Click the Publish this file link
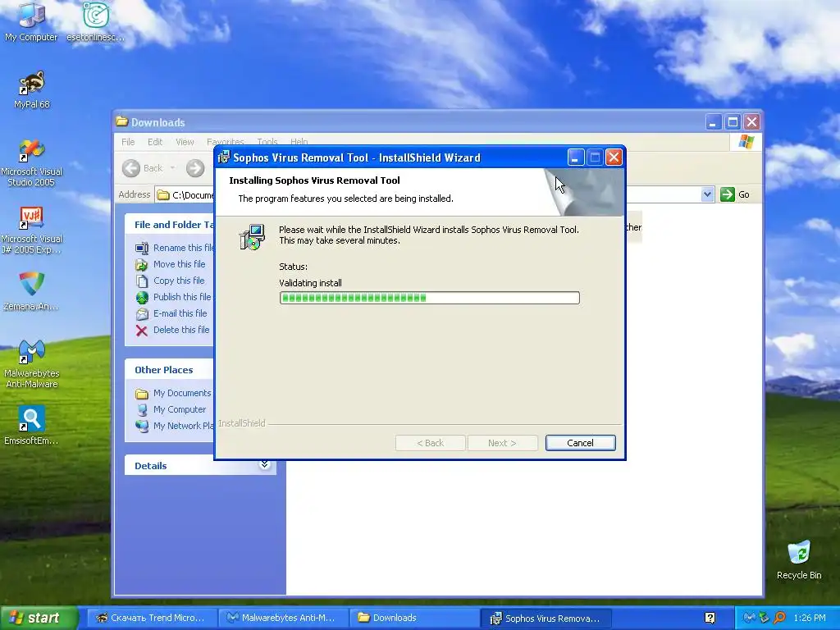Image resolution: width=840 pixels, height=630 pixels. pyautogui.click(x=182, y=297)
